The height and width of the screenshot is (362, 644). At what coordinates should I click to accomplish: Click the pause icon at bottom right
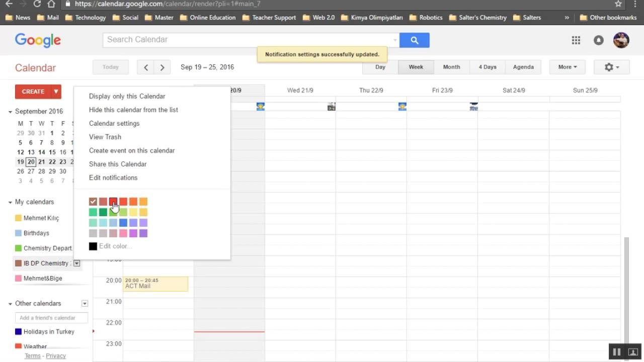[616, 352]
